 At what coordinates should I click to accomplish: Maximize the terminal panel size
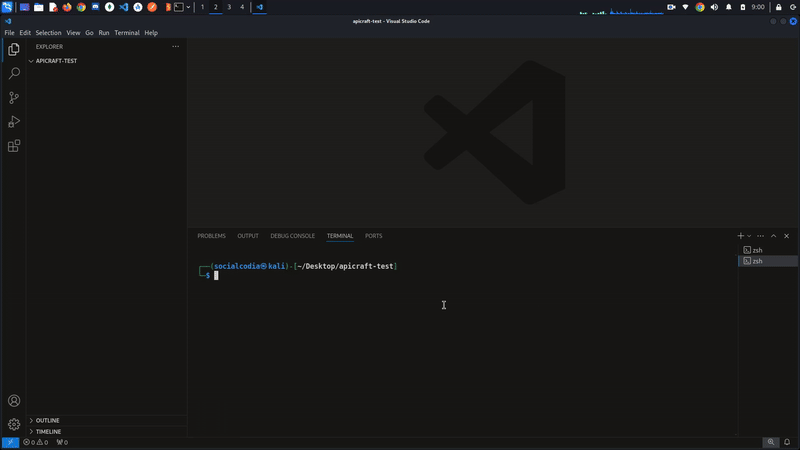(773, 236)
